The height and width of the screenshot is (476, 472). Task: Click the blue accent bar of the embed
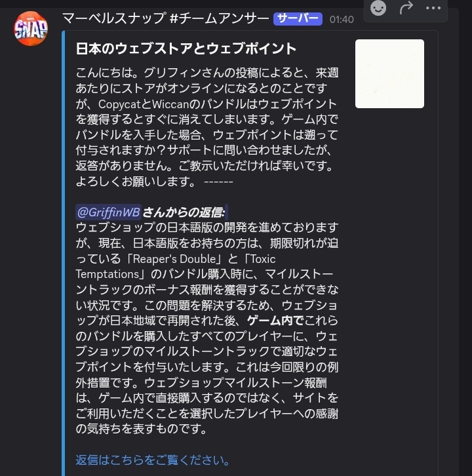point(64,253)
